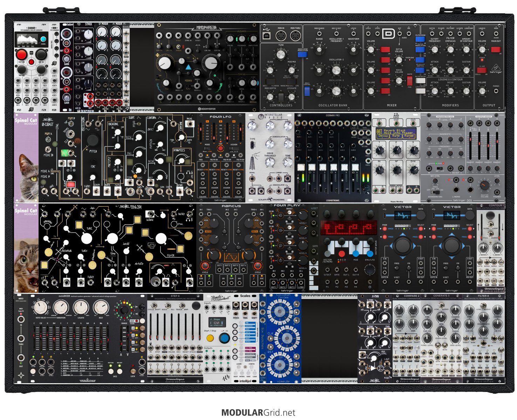The image size is (517, 420).
Task: Click the large black button on Step 8
Action: tap(197, 305)
